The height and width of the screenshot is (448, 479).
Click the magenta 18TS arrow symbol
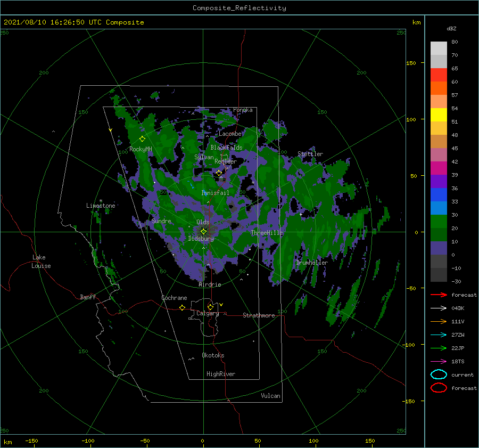pos(439,362)
